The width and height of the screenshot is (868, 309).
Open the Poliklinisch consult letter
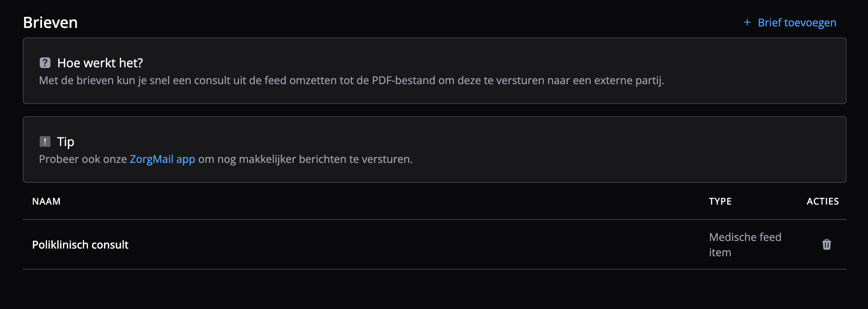80,245
